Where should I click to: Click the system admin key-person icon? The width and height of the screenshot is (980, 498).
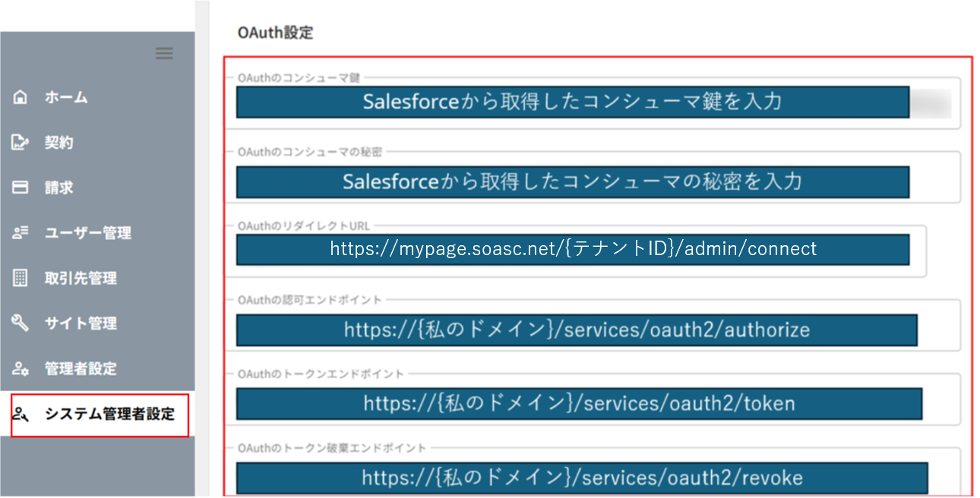[21, 414]
